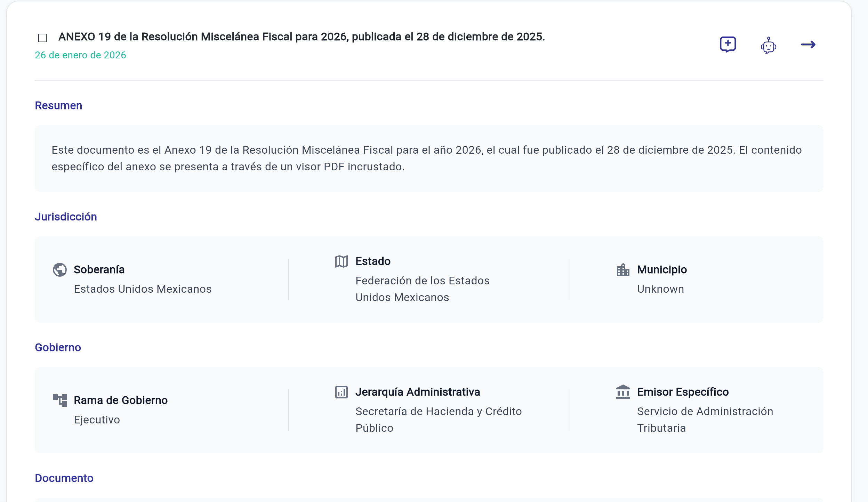This screenshot has height=502, width=868.
Task: Open the ANEXO 19 document title
Action: [301, 37]
